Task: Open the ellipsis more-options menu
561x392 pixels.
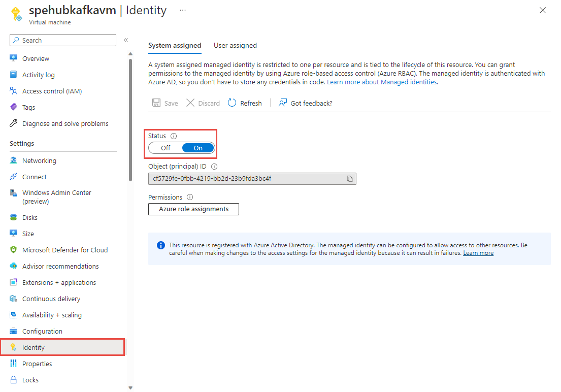Action: pos(182,10)
